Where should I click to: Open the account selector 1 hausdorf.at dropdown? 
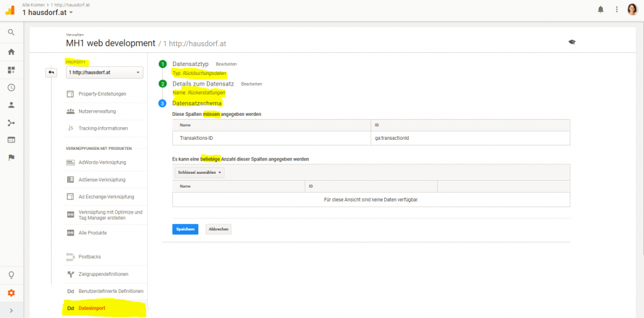click(x=48, y=13)
